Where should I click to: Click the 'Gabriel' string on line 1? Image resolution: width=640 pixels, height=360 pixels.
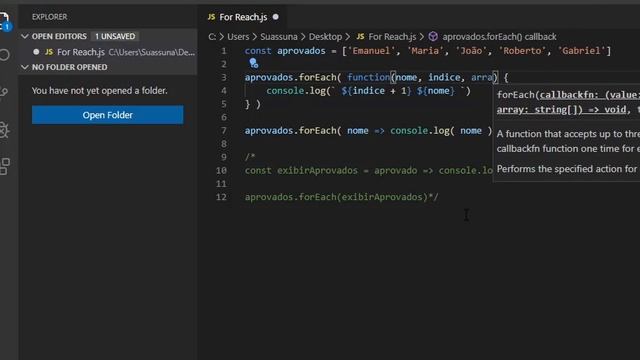click(x=581, y=51)
